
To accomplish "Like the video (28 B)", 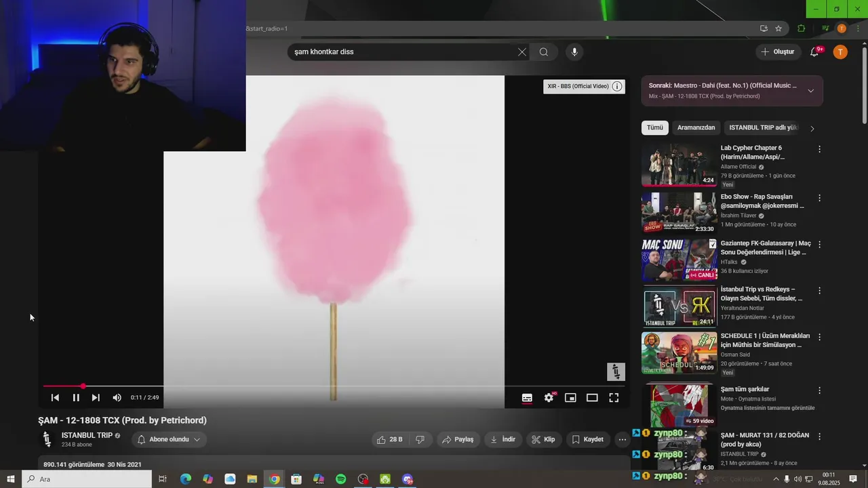I will tap(389, 439).
